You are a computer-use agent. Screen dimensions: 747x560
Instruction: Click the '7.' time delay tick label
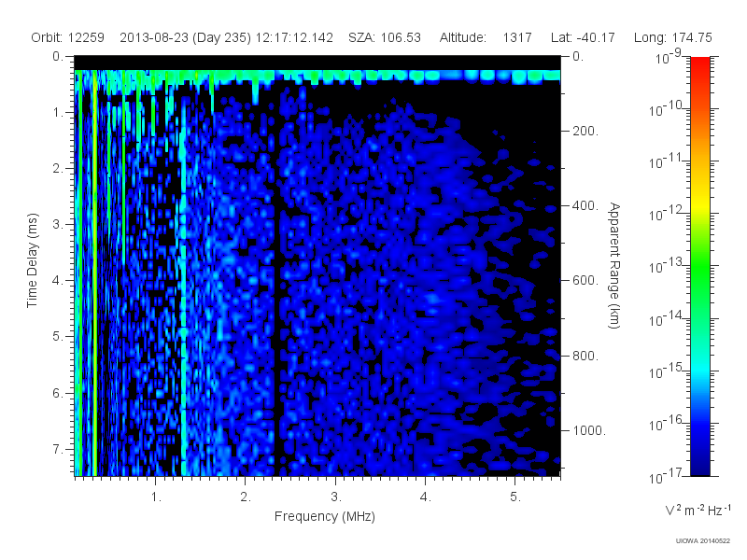(58, 449)
